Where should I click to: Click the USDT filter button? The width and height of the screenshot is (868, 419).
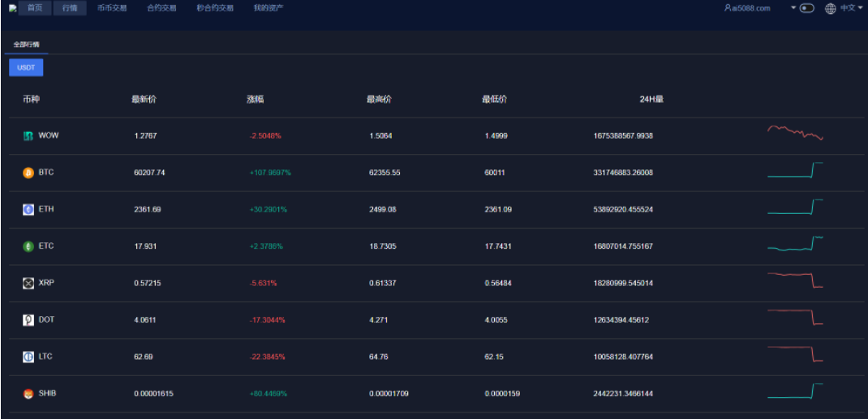(x=26, y=68)
